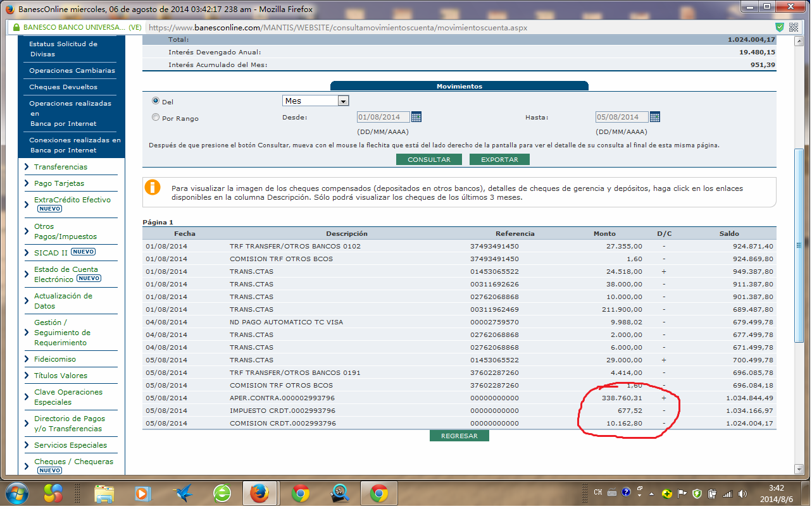Click the Chrome icon right of Firefox in the taskbar
Screen dimensions: 812x509
(300, 493)
